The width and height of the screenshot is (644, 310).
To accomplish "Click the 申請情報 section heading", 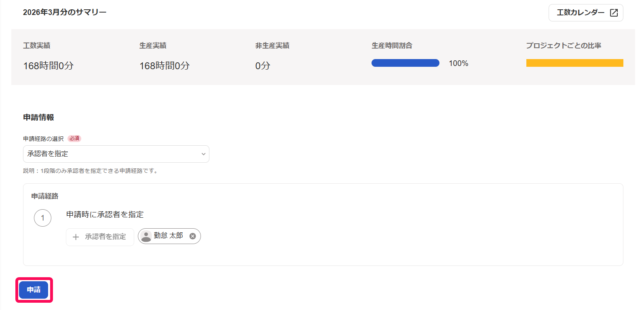I will pyautogui.click(x=38, y=117).
